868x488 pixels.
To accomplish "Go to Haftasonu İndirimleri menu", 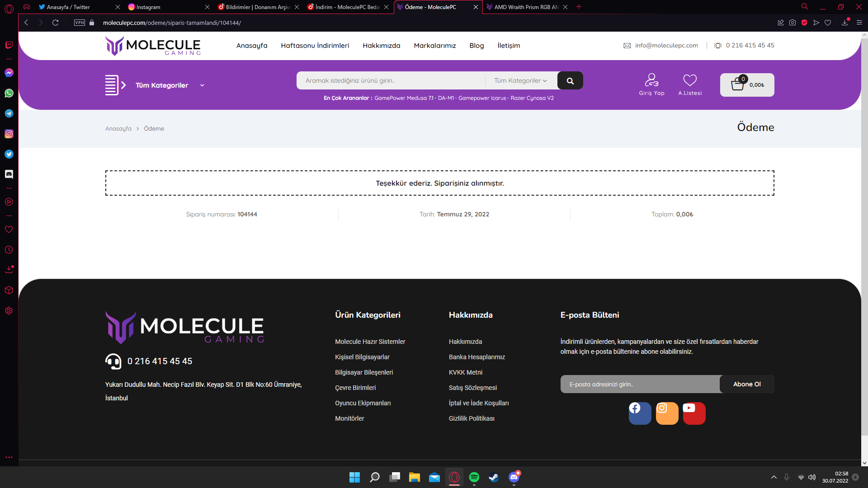I will [315, 46].
